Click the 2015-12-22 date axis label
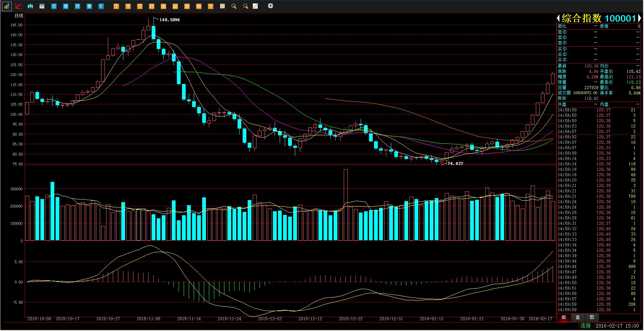Image resolution: width=644 pixels, height=331 pixels. (x=351, y=319)
